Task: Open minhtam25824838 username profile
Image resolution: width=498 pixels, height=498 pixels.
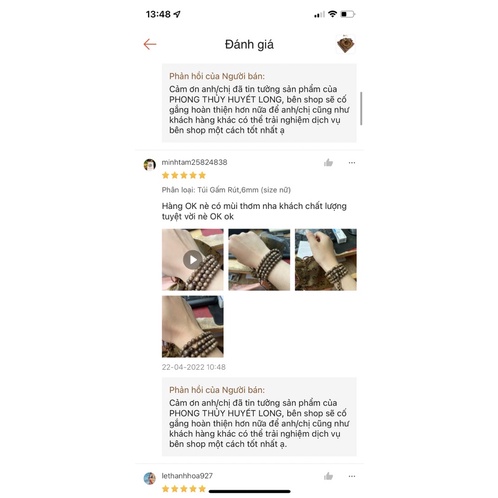Action: tap(194, 162)
